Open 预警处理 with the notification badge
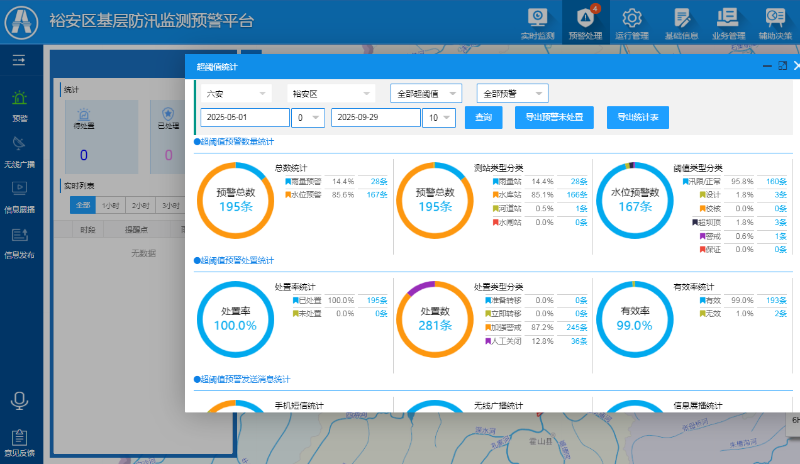This screenshot has height=464, width=800. tap(585, 23)
